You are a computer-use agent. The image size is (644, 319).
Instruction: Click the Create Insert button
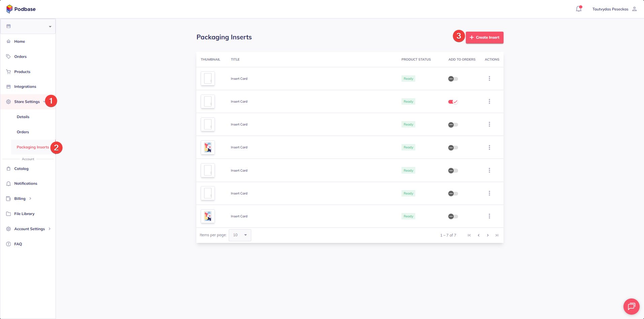click(x=484, y=37)
